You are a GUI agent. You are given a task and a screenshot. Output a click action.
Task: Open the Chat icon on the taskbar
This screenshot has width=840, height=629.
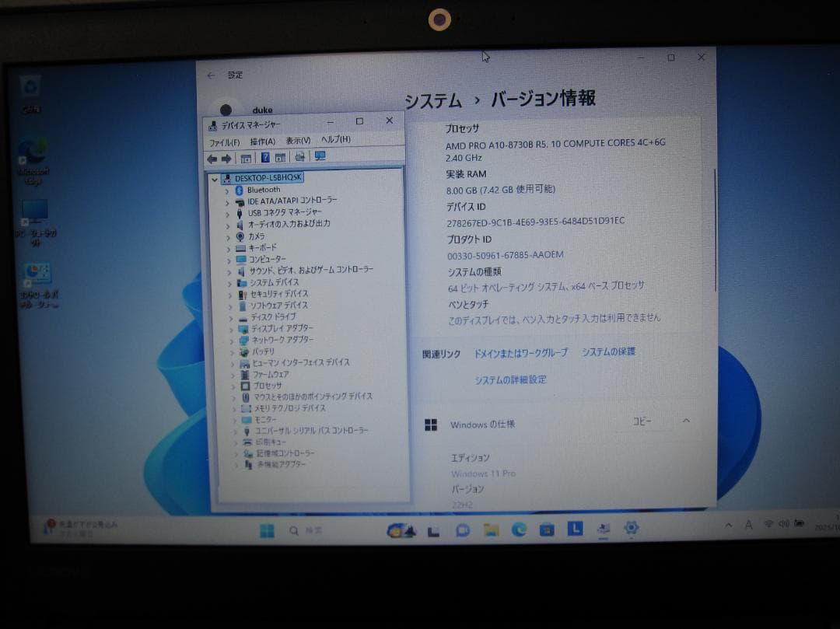click(461, 529)
